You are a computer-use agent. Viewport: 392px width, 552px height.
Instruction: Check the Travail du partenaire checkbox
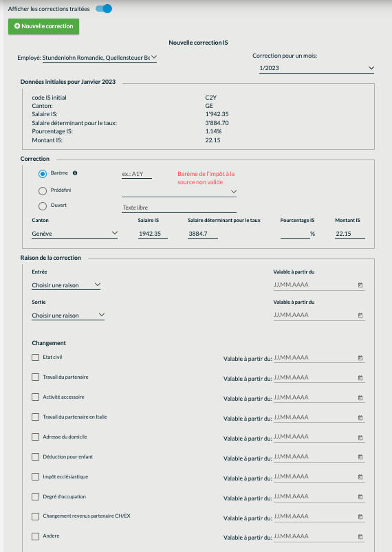coord(35,377)
